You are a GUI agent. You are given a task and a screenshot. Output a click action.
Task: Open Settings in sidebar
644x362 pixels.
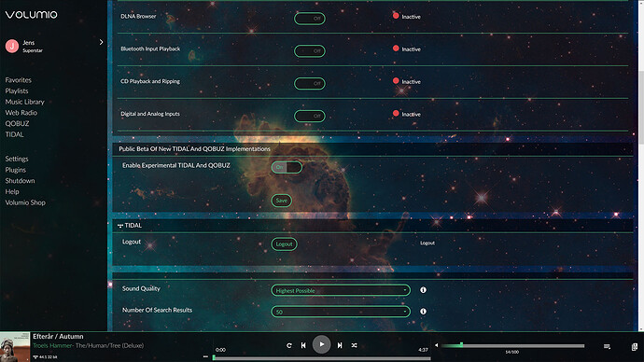pos(17,159)
